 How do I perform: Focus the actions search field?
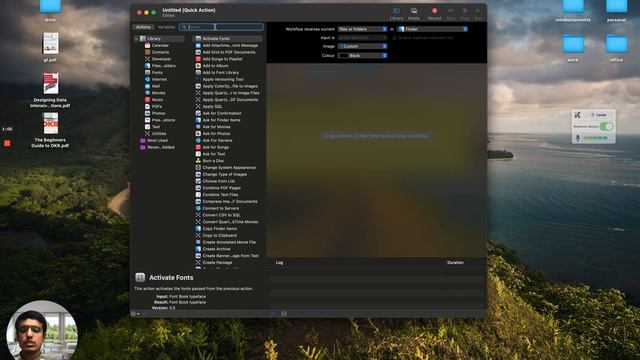221,27
